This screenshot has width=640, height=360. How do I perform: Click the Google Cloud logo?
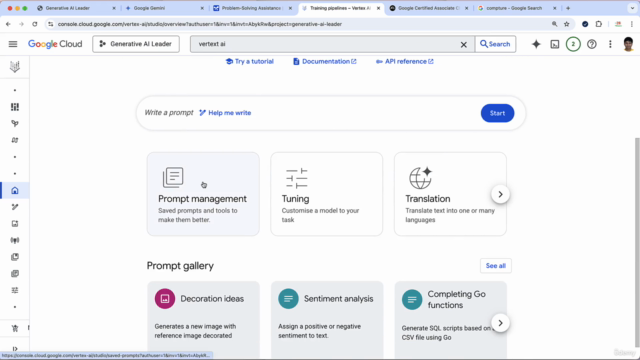pyautogui.click(x=55, y=44)
